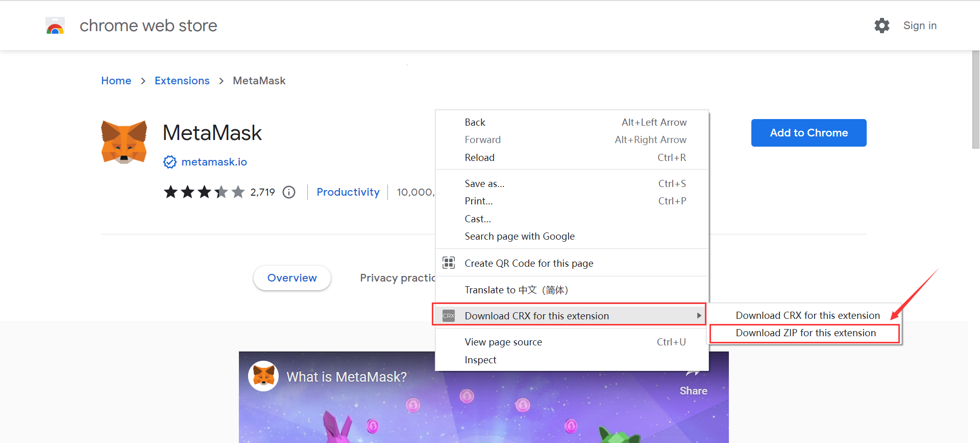Click the Chrome Web Store rainbow logo
Viewport: 980px width, 443px height.
tap(55, 26)
